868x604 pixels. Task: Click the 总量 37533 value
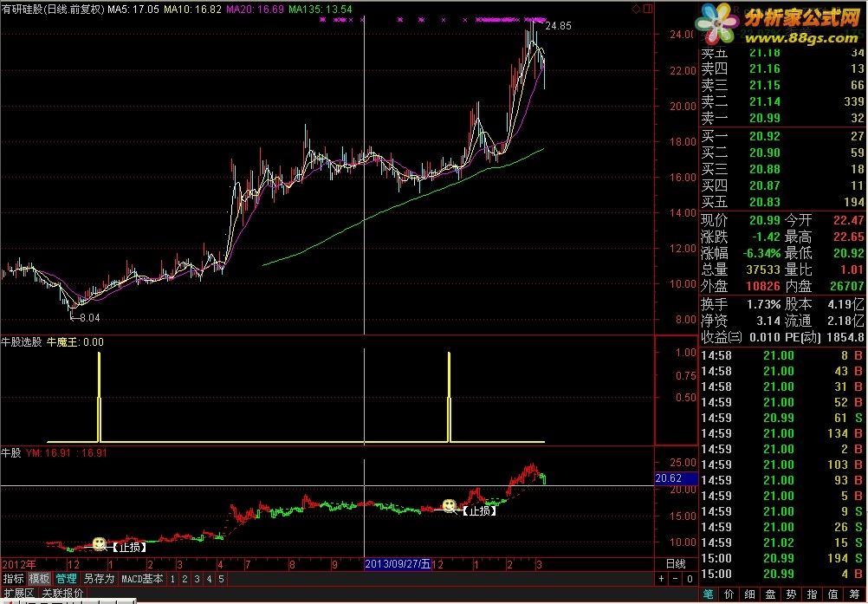point(763,270)
